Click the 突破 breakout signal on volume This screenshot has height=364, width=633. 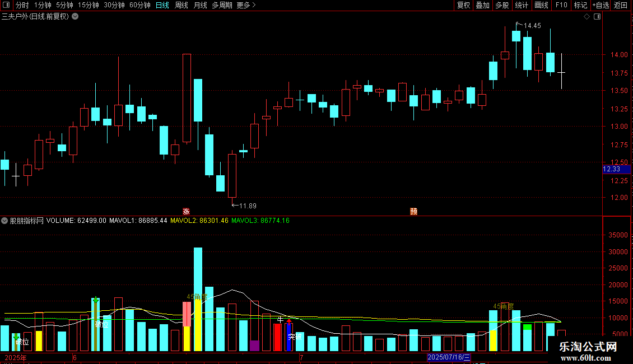pyautogui.click(x=295, y=337)
